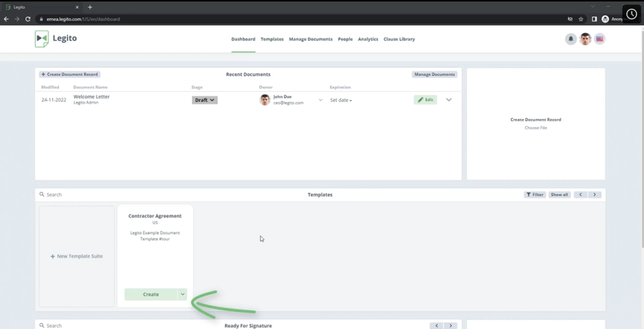The width and height of the screenshot is (644, 329).
Task: Expand the Set date expiration dropdown
Action: pos(341,101)
